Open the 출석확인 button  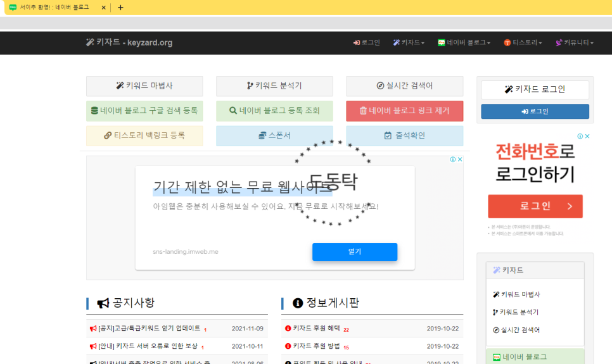coord(404,135)
